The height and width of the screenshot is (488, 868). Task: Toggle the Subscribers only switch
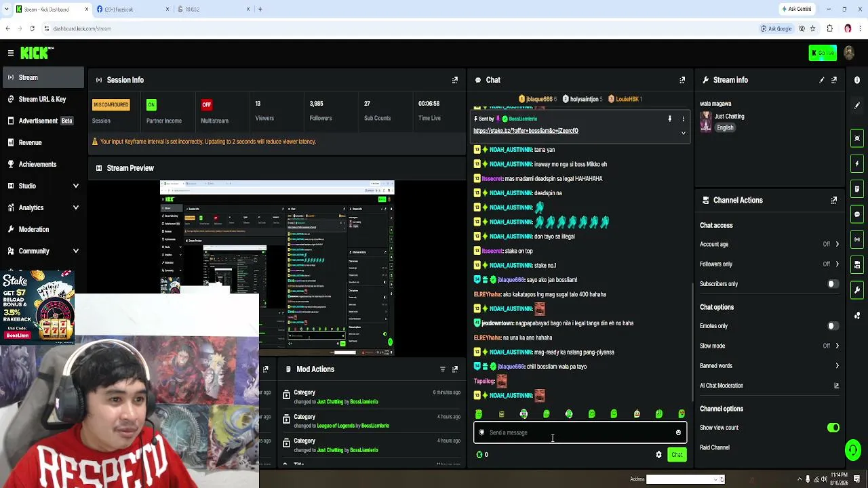833,284
